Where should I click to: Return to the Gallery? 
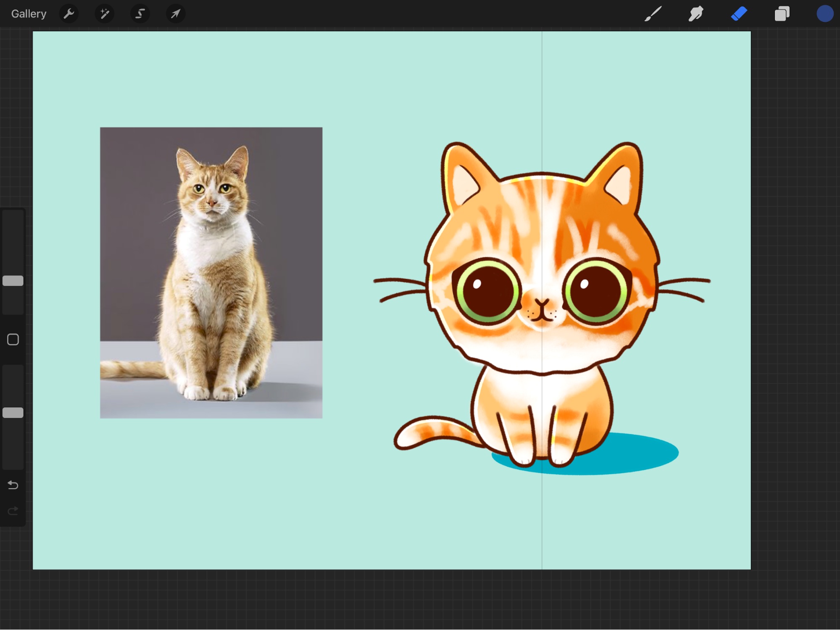pos(29,14)
